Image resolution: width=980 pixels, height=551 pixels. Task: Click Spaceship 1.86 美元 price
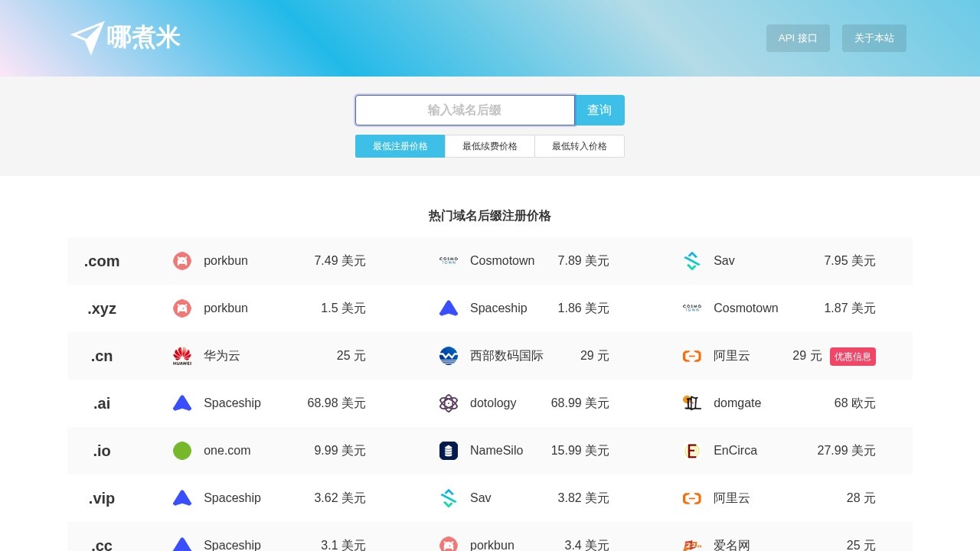point(583,308)
